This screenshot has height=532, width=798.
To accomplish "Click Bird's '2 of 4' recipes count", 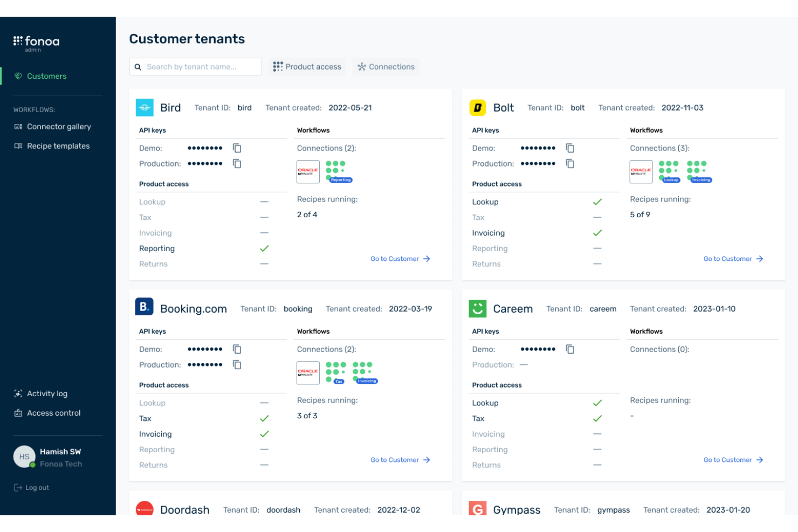I will (307, 215).
